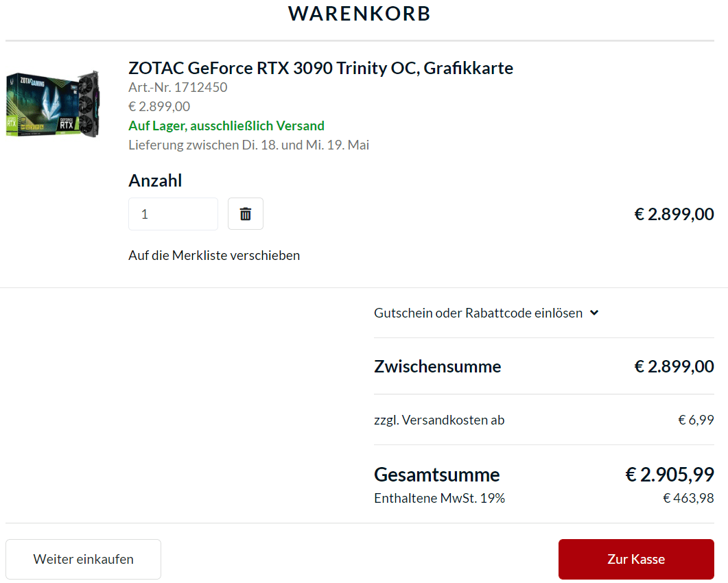Click the WARENKORB page heading
Screen dimensions: 728x583
pos(360,13)
